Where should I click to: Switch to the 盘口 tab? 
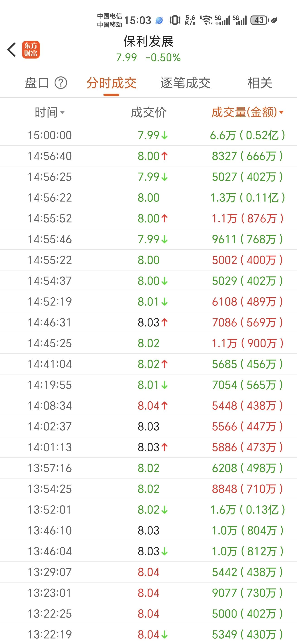(37, 83)
